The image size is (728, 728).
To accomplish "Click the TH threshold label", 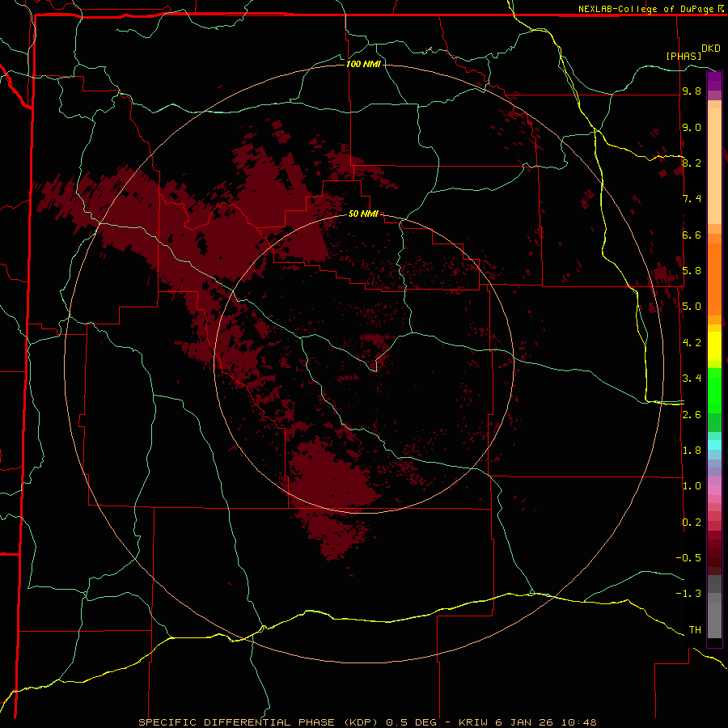I will coord(695,630).
